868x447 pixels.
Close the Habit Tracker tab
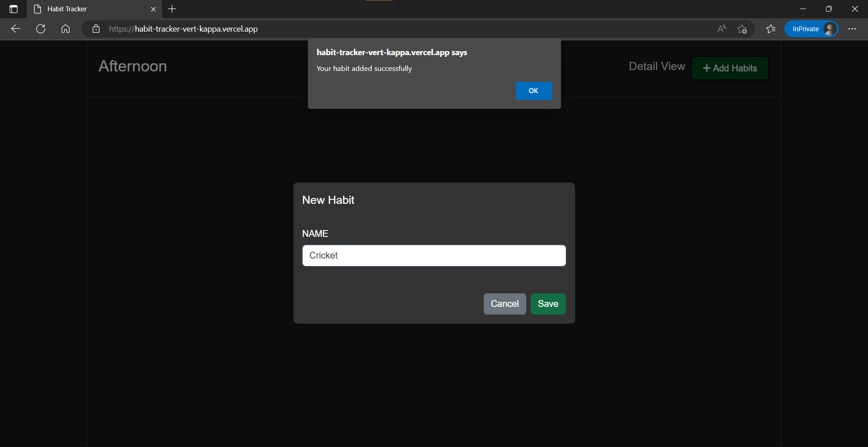point(153,9)
